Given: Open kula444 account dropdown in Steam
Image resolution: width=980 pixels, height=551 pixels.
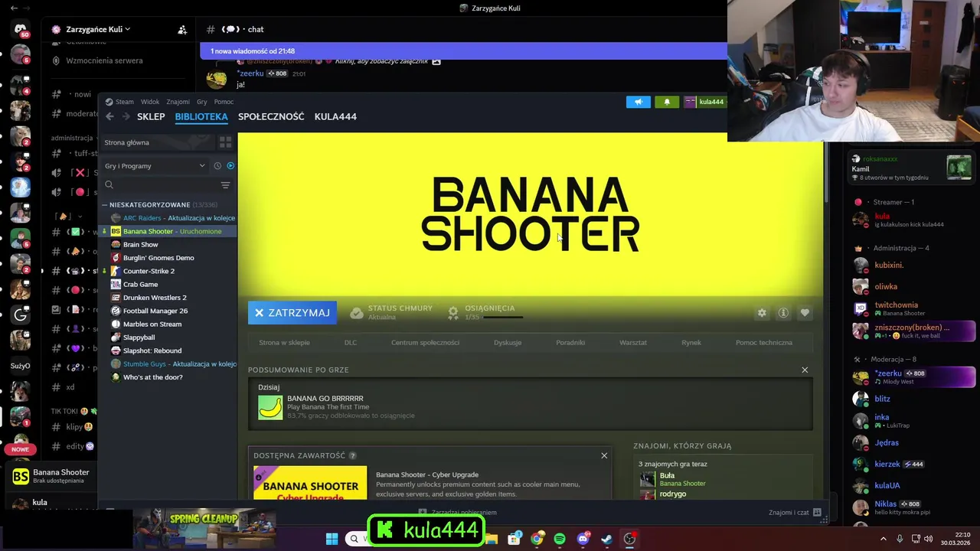Looking at the screenshot, I should (x=704, y=102).
